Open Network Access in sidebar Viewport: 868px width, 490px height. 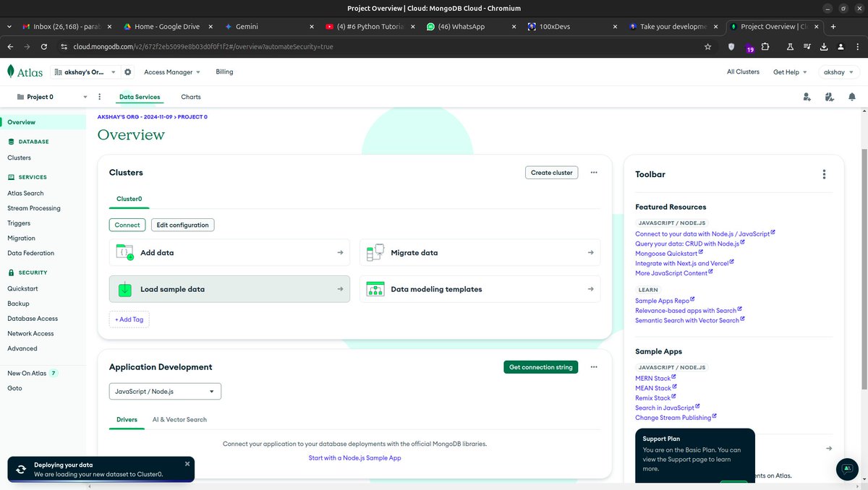point(30,333)
